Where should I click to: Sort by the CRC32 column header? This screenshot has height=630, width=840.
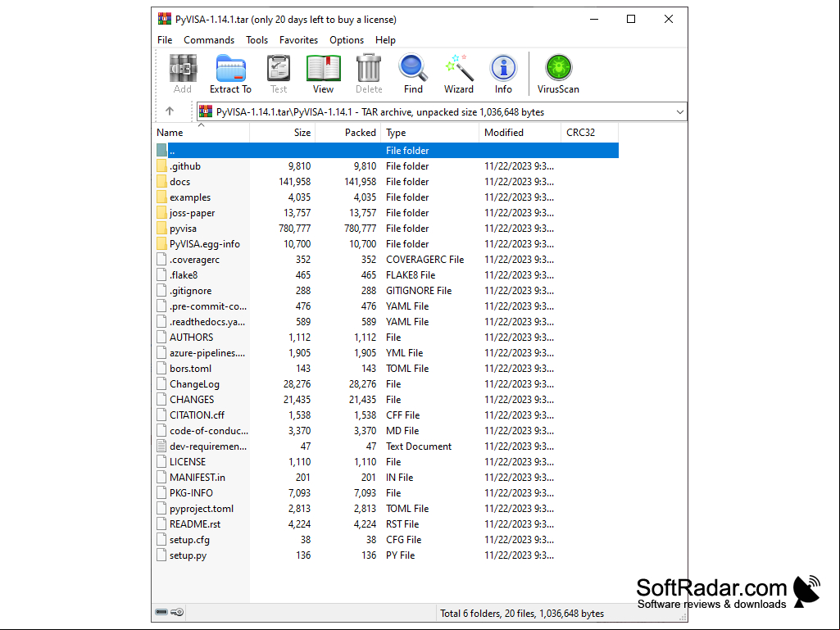point(590,133)
